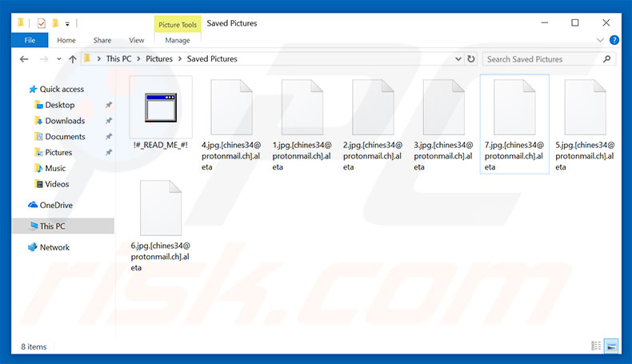
Task: Minimize the Saved Pictures window
Action: pyautogui.click(x=545, y=23)
